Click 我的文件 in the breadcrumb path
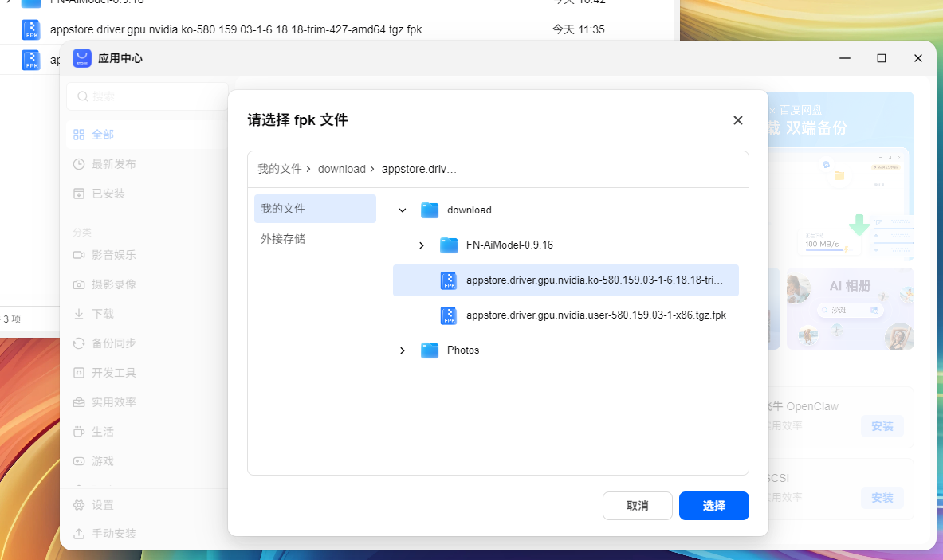943x560 pixels. pos(280,169)
